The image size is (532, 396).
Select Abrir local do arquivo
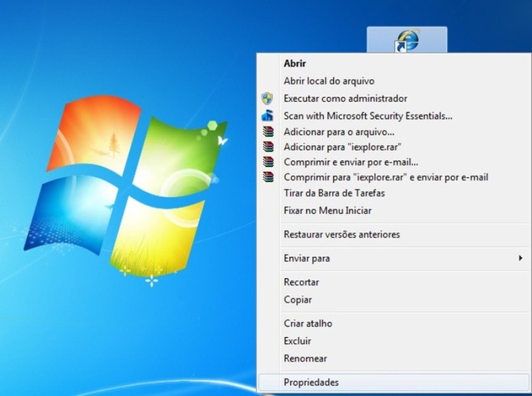(328, 80)
